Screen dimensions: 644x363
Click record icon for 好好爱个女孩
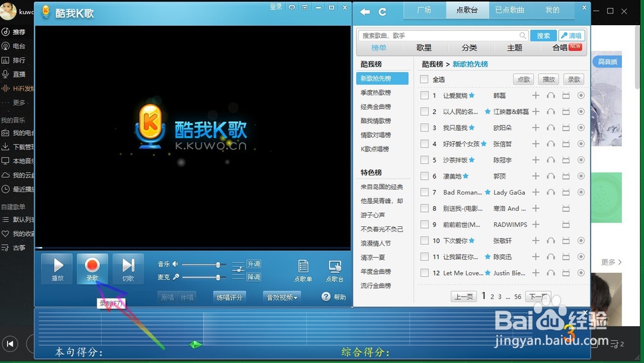tap(581, 144)
